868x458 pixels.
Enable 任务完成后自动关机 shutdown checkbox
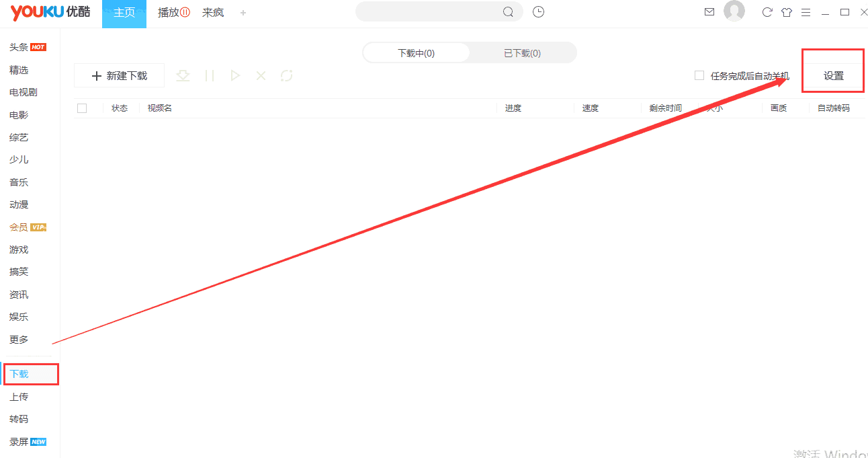pos(699,75)
